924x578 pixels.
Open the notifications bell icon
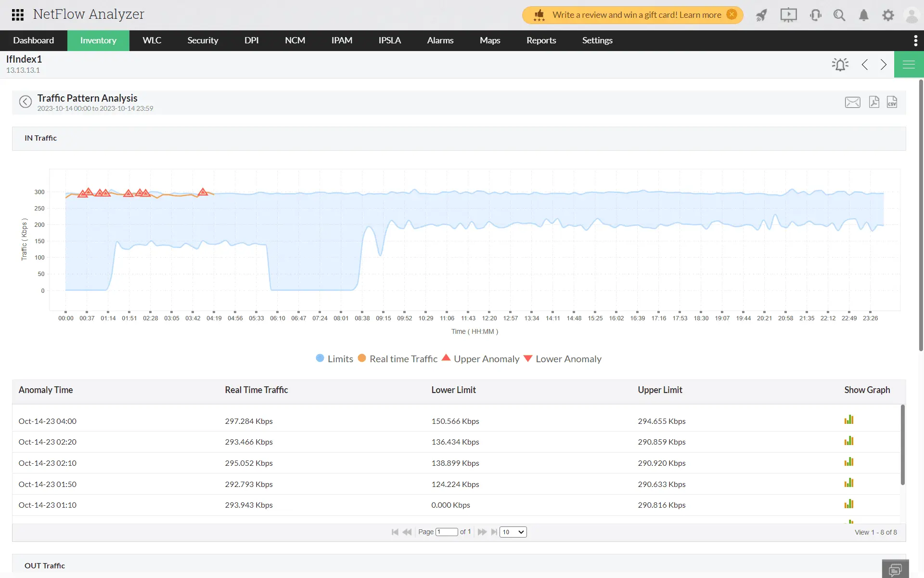tap(863, 15)
